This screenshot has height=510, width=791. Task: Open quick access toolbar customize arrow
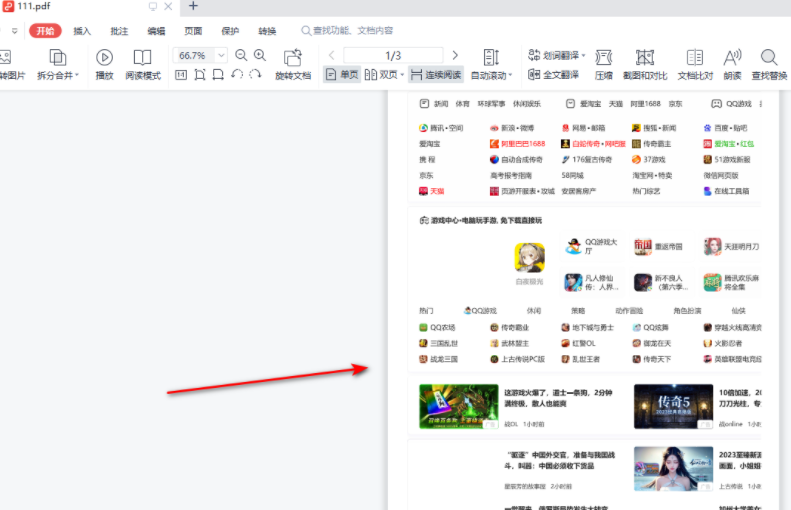(15, 31)
